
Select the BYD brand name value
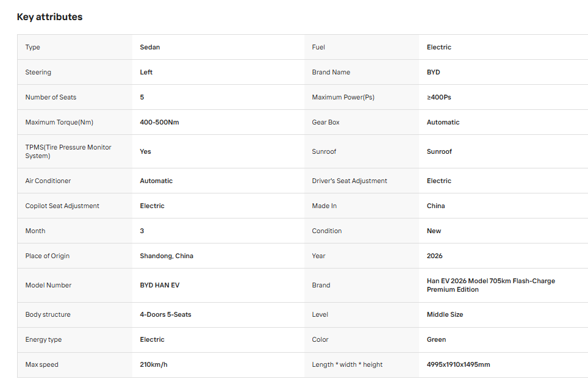(x=433, y=72)
